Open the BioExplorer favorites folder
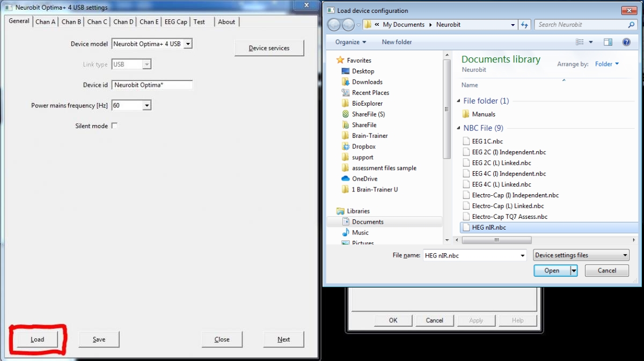 click(x=367, y=104)
